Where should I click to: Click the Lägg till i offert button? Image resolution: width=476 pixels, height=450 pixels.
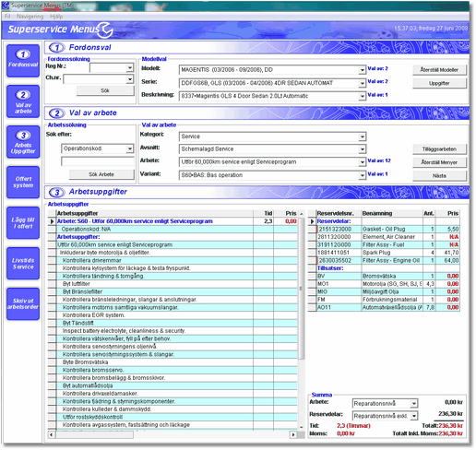pos(23,223)
